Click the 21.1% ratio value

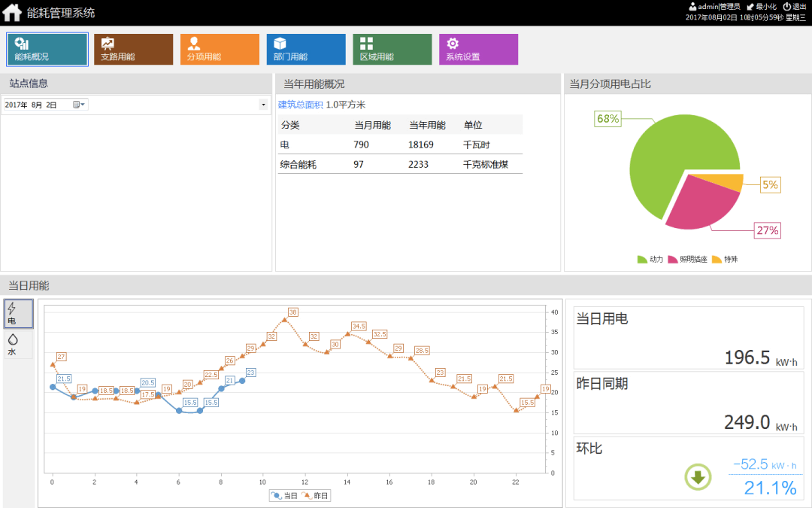coord(770,487)
